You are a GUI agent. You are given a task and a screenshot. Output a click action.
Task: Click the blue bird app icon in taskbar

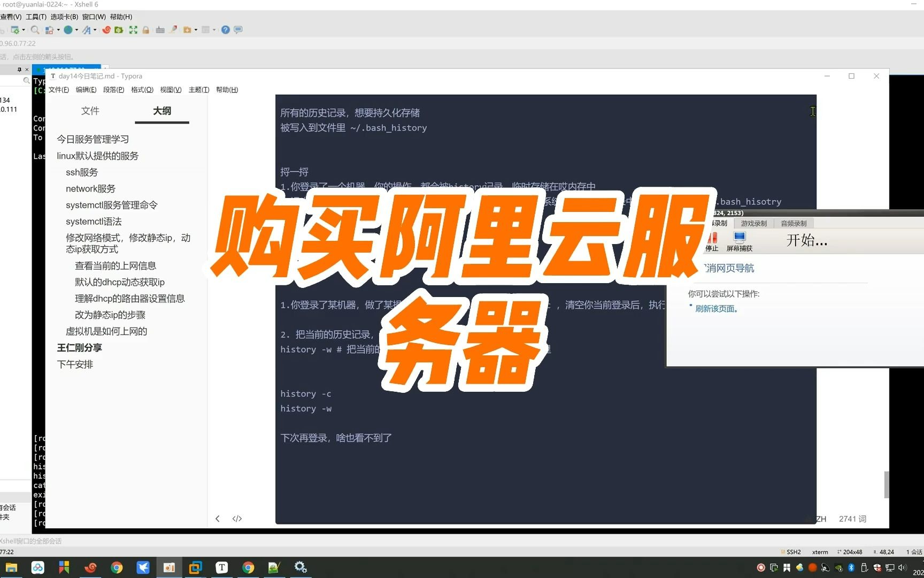[143, 568]
